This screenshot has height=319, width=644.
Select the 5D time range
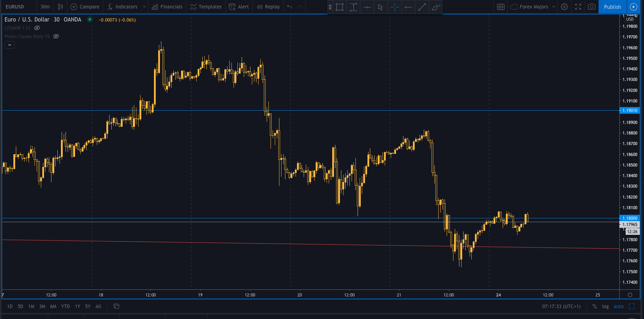click(20, 306)
